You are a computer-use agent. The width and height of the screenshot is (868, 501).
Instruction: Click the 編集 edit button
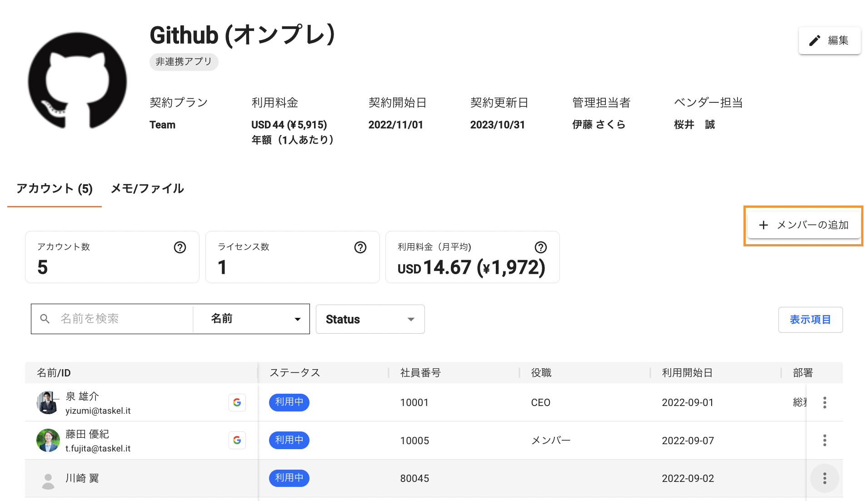[x=829, y=40]
